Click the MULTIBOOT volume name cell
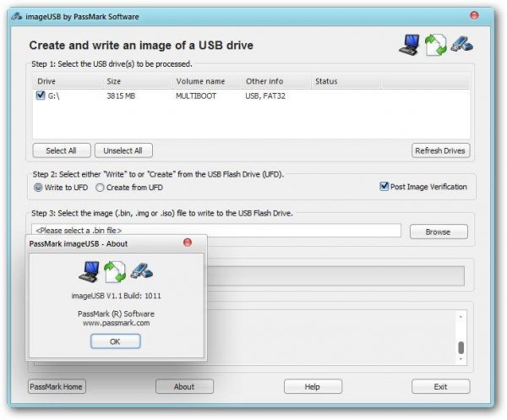The height and width of the screenshot is (420, 507). (x=196, y=96)
